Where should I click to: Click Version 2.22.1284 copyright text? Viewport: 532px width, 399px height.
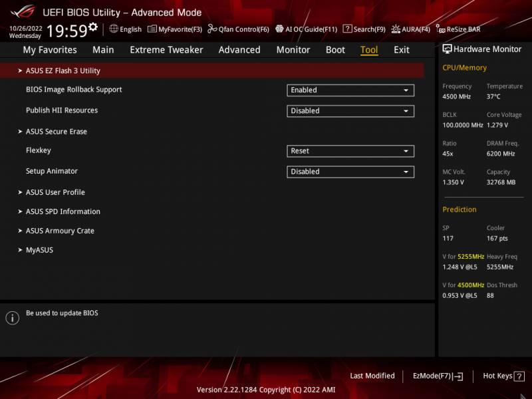point(266,390)
